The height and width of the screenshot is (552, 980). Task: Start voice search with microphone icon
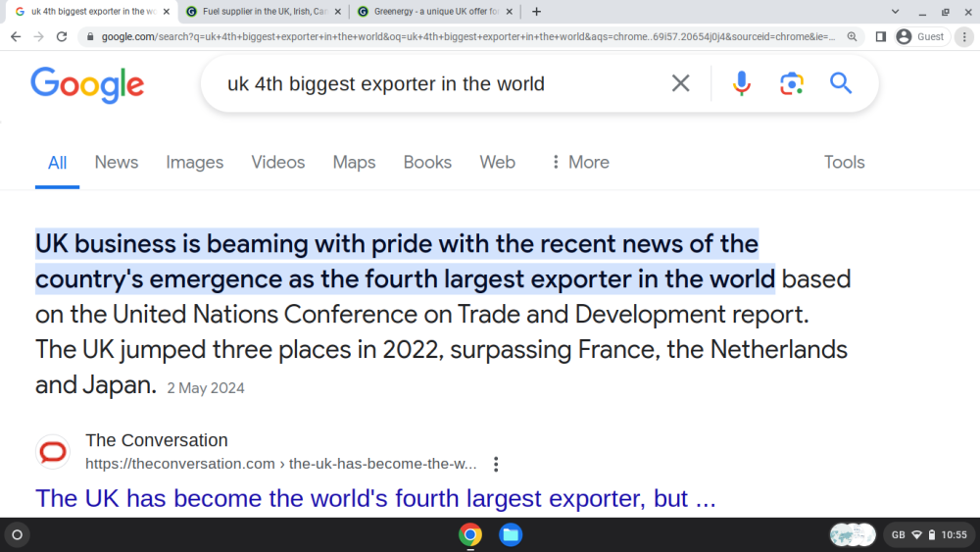click(x=741, y=83)
